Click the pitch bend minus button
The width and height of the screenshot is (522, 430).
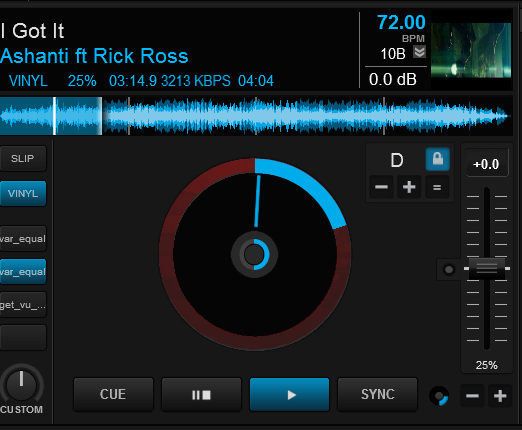click(x=472, y=396)
